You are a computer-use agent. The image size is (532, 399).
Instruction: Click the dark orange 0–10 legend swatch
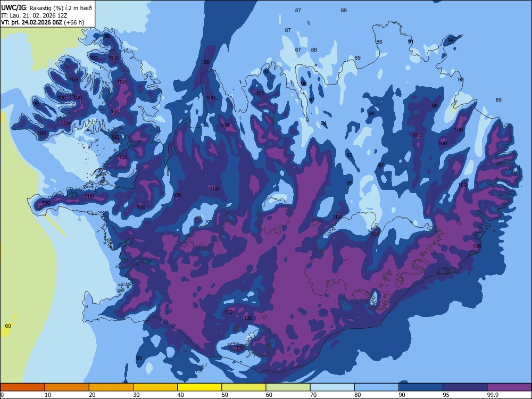point(22,387)
